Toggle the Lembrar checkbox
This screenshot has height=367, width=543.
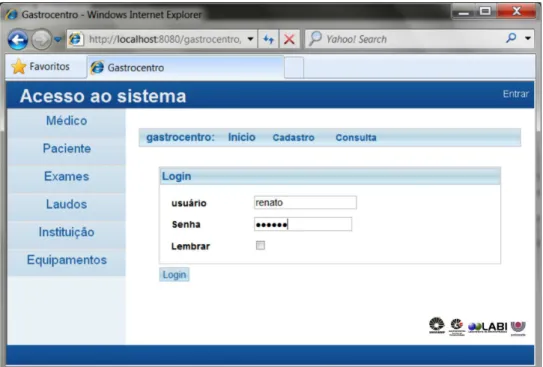tap(260, 245)
